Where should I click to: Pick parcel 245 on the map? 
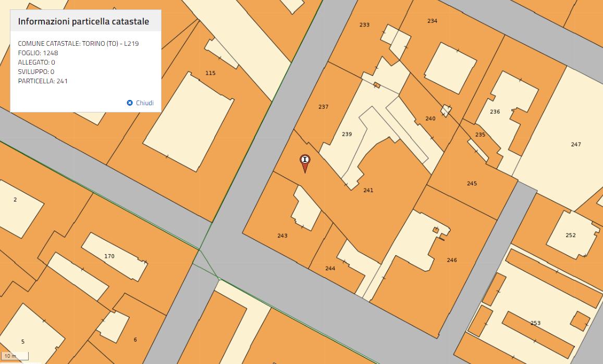point(472,183)
